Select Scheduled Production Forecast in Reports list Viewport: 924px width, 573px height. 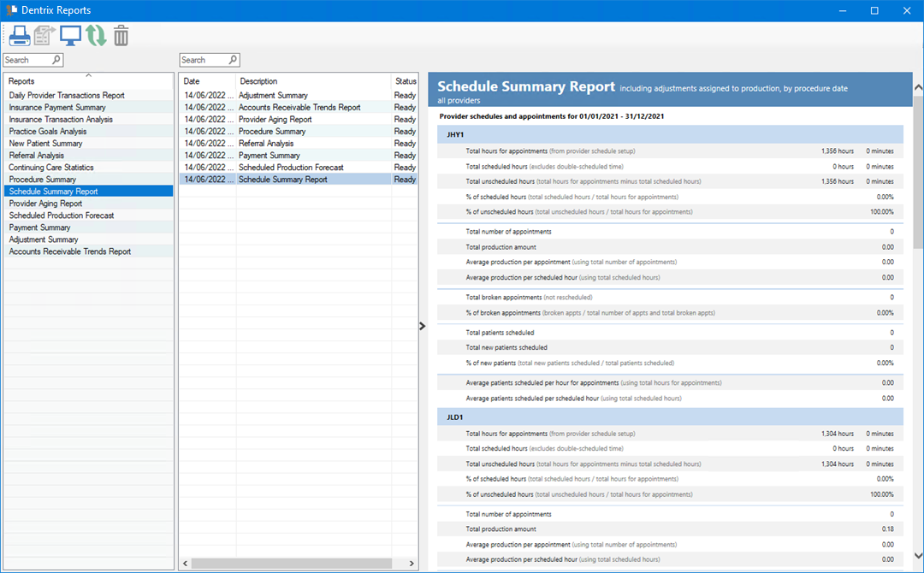click(89, 216)
